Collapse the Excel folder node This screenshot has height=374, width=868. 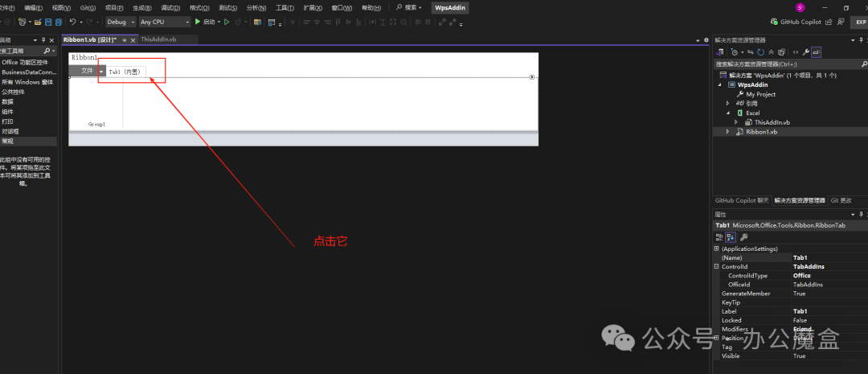point(728,113)
